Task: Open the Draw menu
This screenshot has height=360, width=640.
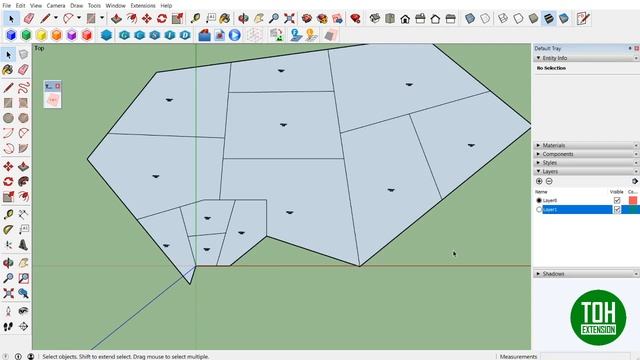Action: [76, 6]
